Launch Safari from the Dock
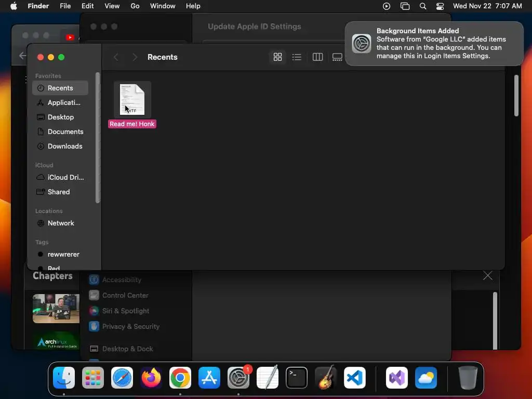Image resolution: width=532 pixels, height=399 pixels. tap(122, 378)
